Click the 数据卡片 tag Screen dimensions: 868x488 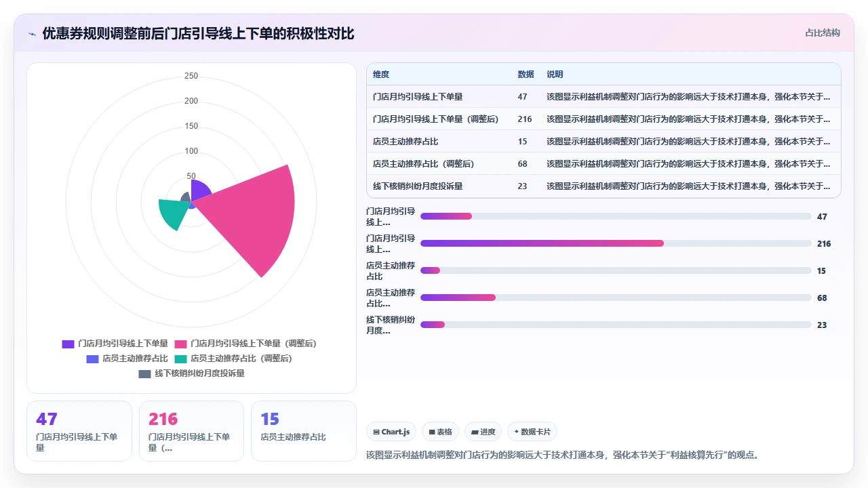(x=532, y=432)
